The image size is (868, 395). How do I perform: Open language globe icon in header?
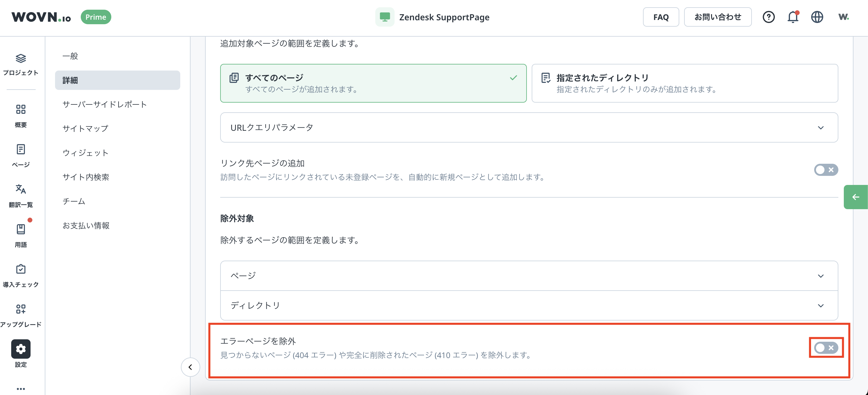pyautogui.click(x=817, y=17)
